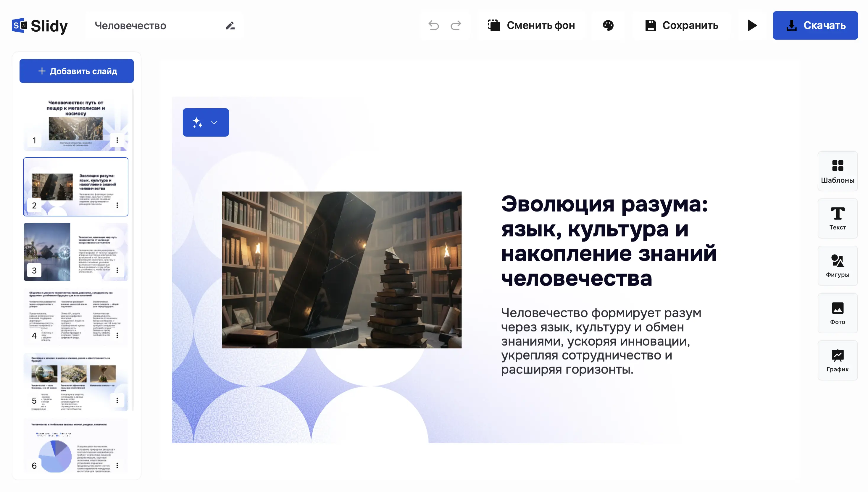Insert chart with График tool
868x492 pixels.
click(838, 360)
